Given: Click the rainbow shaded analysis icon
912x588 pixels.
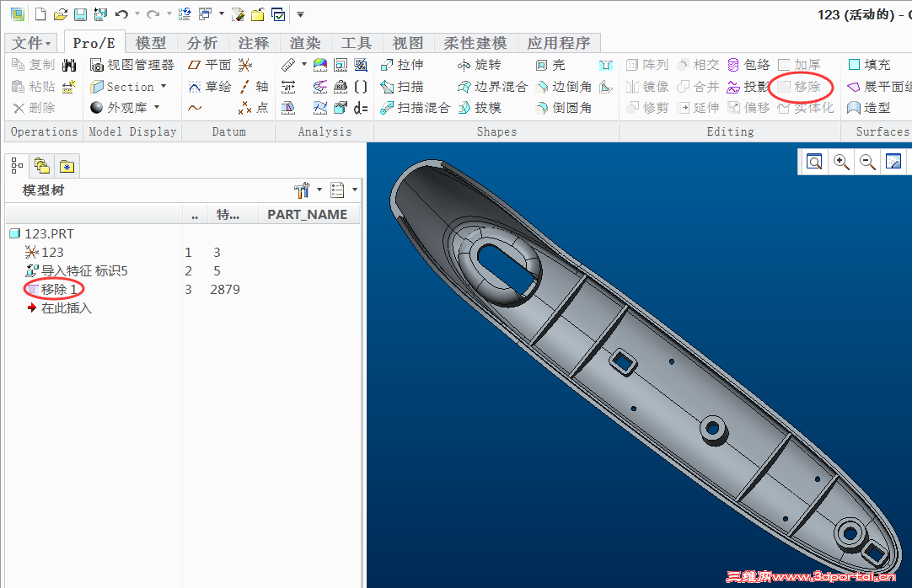Looking at the screenshot, I should coord(320,65).
